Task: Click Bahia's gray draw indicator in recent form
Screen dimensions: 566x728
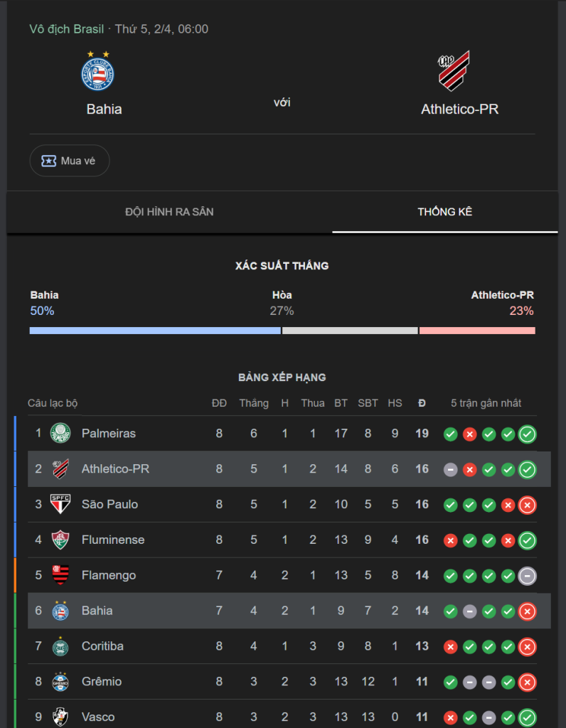Action: 469,611
